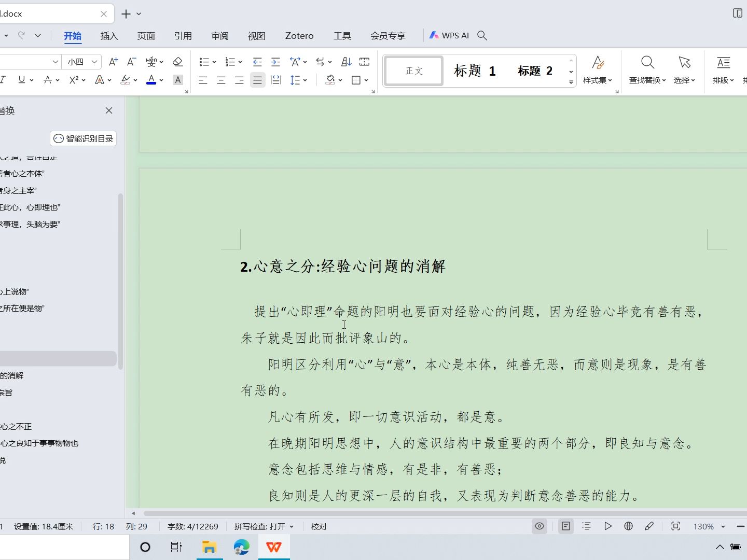Apply the 标题 2 style
The height and width of the screenshot is (560, 747).
coord(535,71)
